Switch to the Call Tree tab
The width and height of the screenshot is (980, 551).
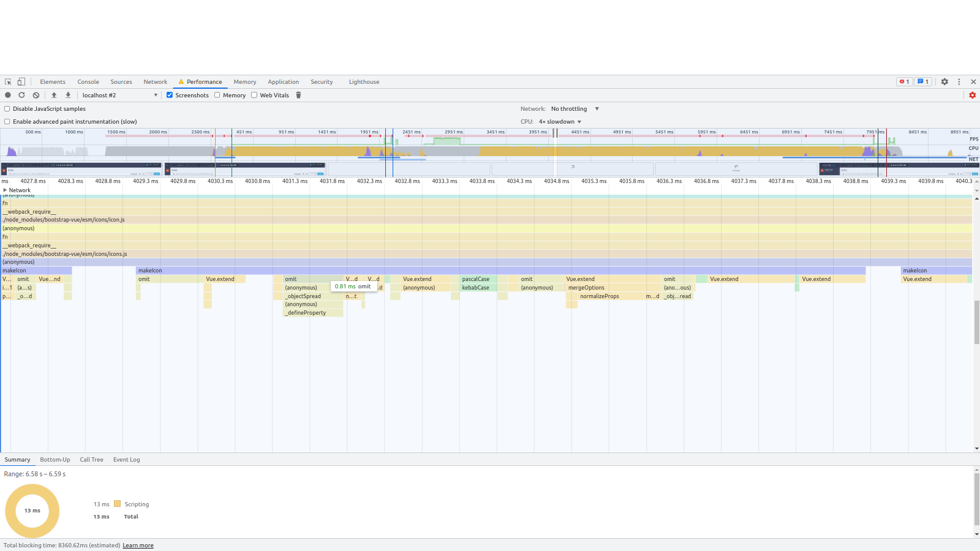(92, 460)
